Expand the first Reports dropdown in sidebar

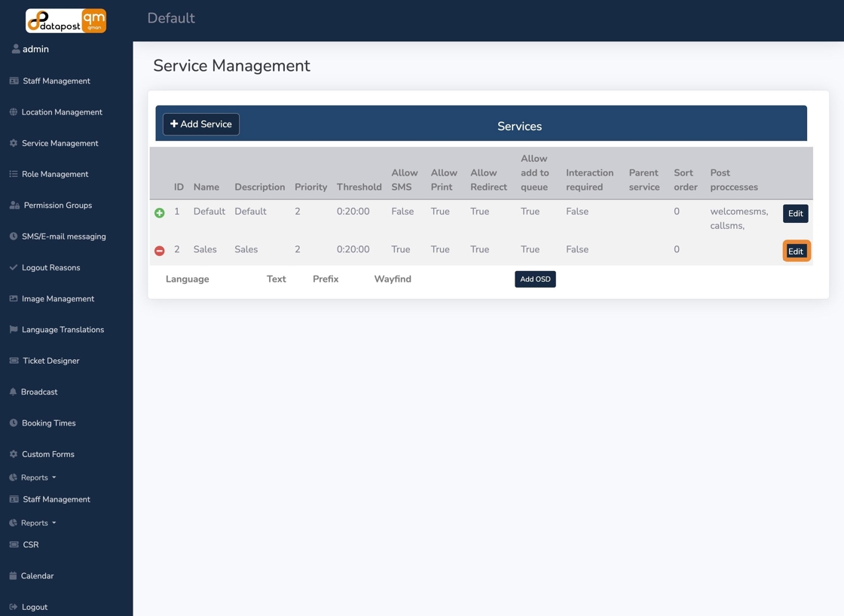(x=33, y=477)
